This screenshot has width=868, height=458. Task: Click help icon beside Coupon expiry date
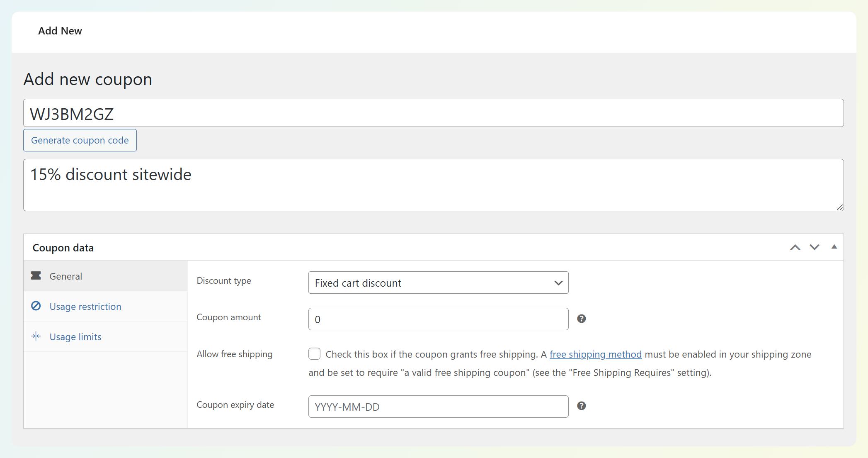tap(581, 406)
